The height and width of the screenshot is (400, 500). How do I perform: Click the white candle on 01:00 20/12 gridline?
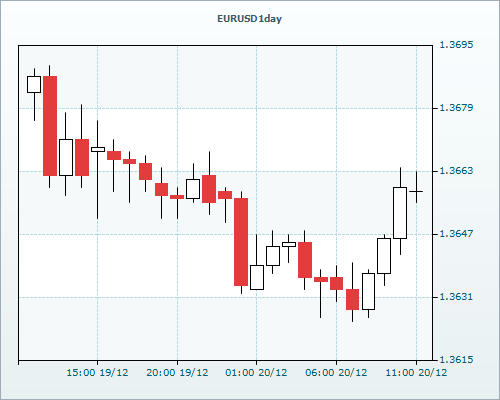point(257,277)
